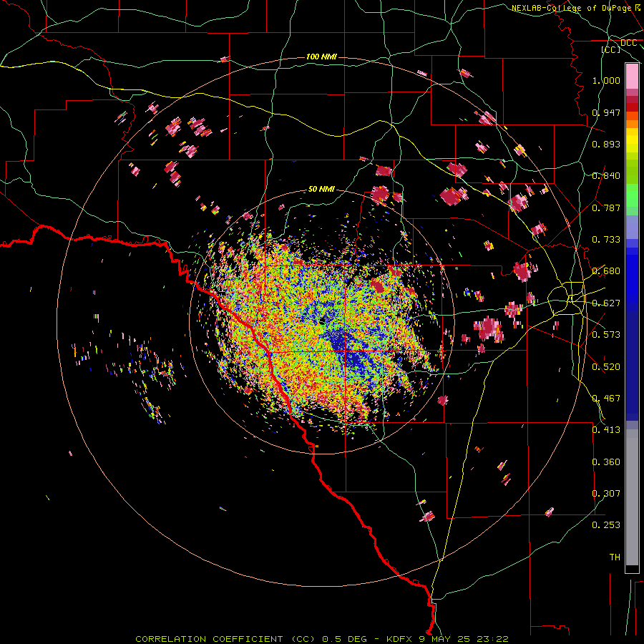Click the "50 NMI" range ring label
Image resolution: width=644 pixels, height=644 pixels.
point(321,190)
